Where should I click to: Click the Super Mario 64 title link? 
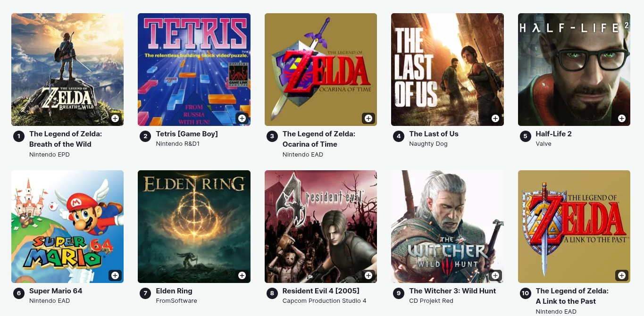[x=56, y=291]
